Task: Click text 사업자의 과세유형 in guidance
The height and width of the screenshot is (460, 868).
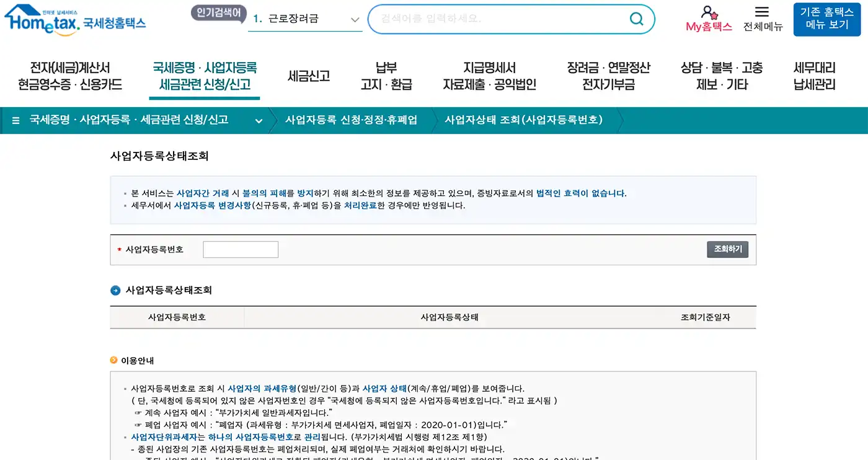Action: point(262,389)
